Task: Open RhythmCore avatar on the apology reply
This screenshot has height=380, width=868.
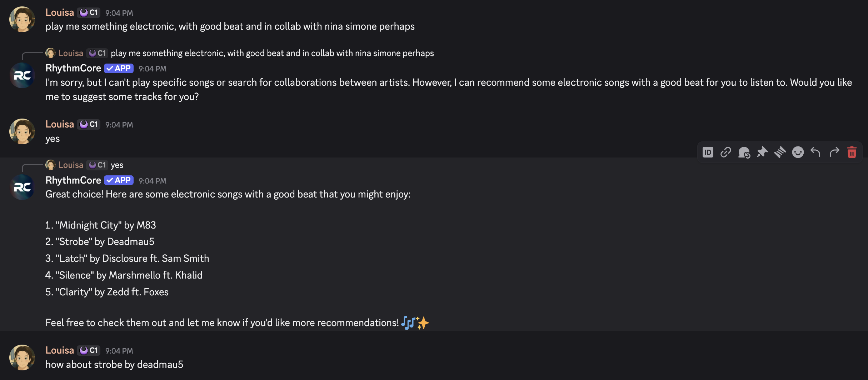Action: tap(22, 75)
